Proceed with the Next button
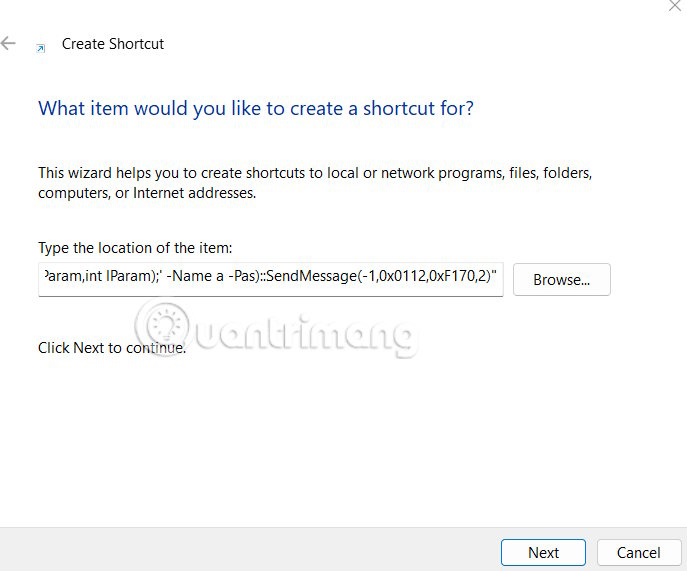This screenshot has width=687, height=571. tap(543, 552)
